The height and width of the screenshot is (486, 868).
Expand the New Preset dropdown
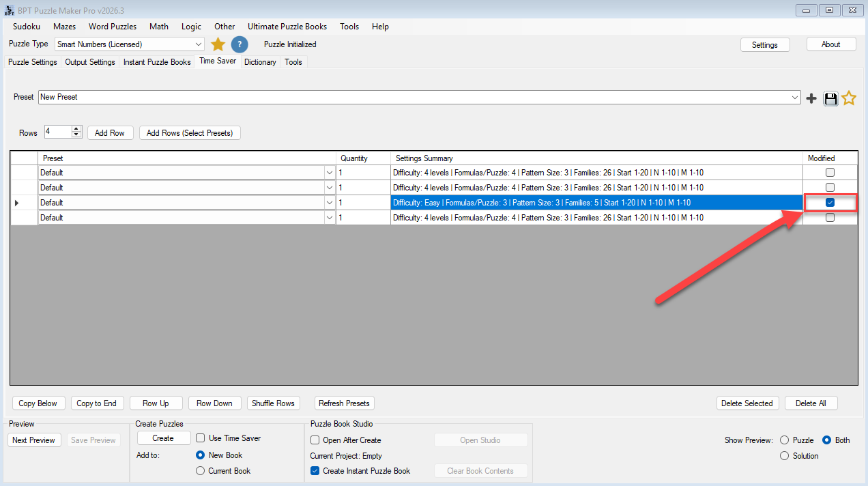[795, 98]
